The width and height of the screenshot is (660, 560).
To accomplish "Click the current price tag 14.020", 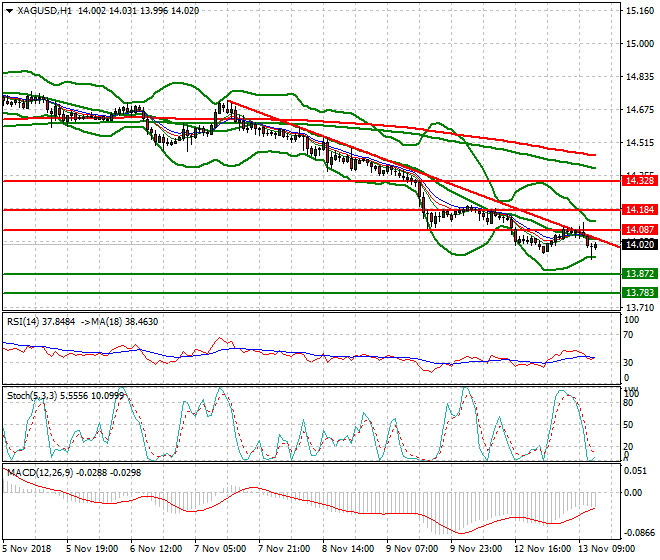I will click(x=639, y=244).
